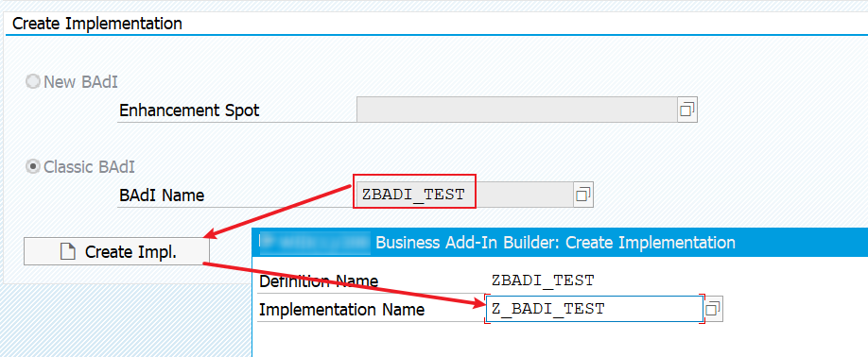Click the BAdI Name label

(x=162, y=195)
